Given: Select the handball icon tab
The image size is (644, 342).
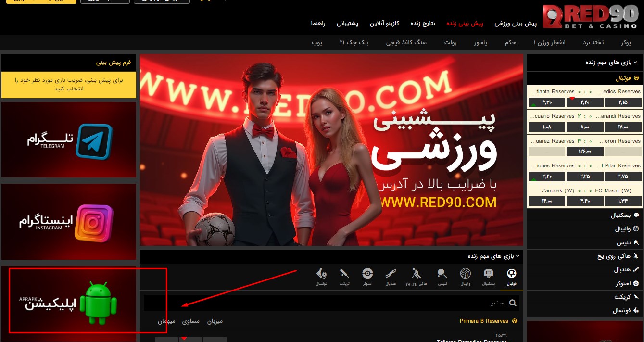Looking at the screenshot, I should pyautogui.click(x=391, y=274).
